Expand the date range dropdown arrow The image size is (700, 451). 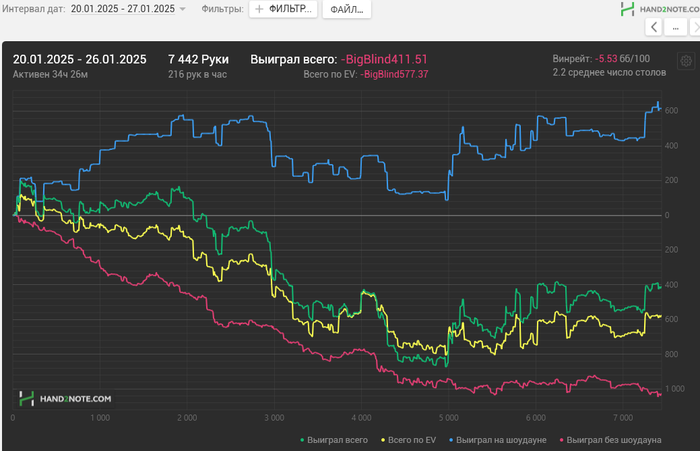click(x=183, y=9)
